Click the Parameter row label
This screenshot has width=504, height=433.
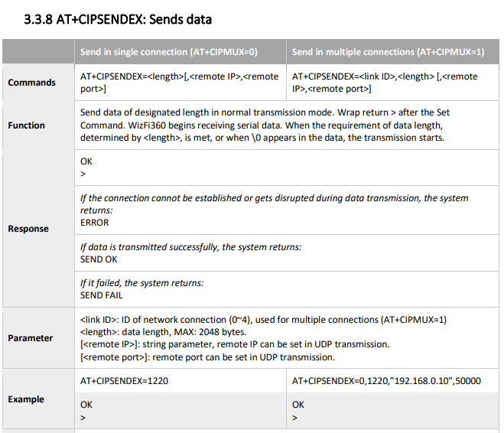(x=31, y=338)
